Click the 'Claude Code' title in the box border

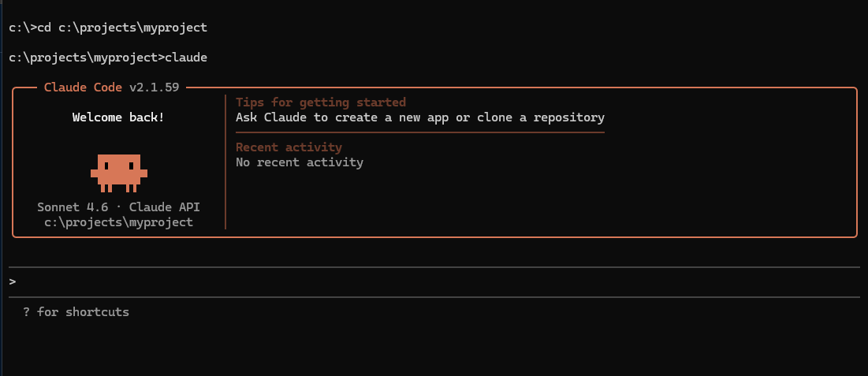[x=83, y=87]
